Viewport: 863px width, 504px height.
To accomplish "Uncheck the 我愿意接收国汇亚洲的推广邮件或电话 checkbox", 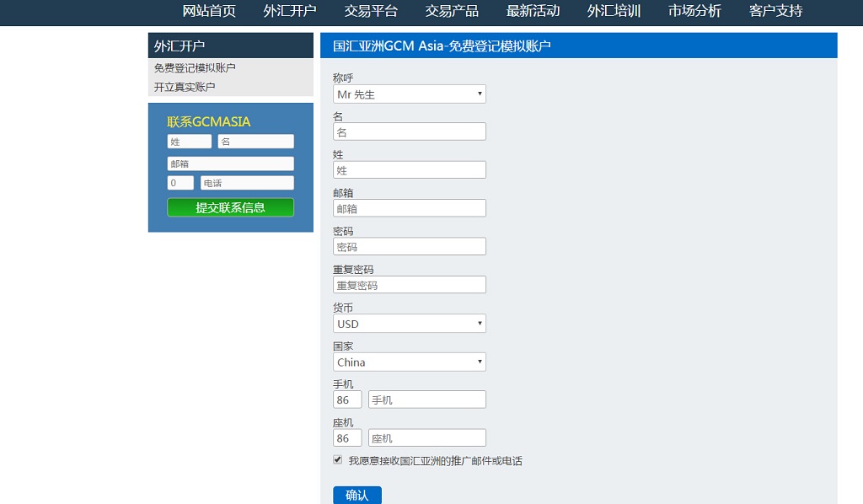I will [337, 459].
